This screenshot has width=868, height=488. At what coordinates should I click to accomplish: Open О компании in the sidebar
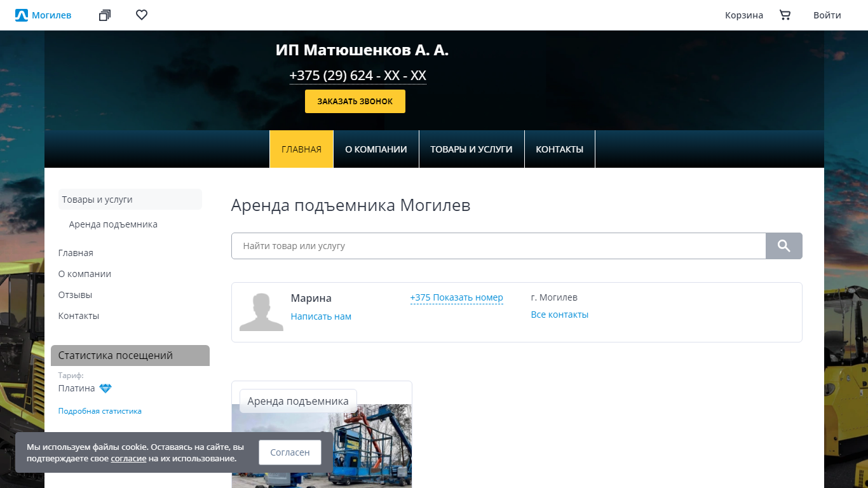click(x=85, y=274)
